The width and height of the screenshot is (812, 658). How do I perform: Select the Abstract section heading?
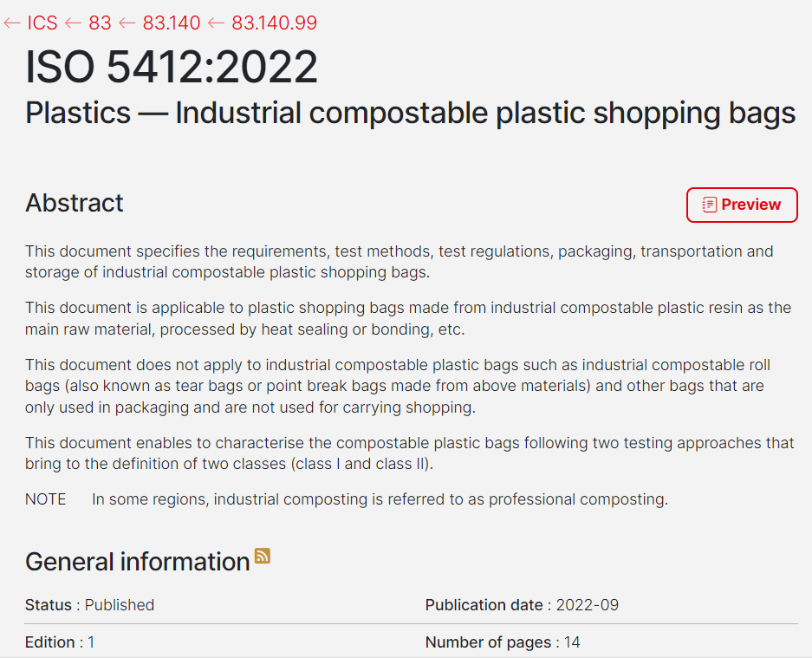[75, 203]
